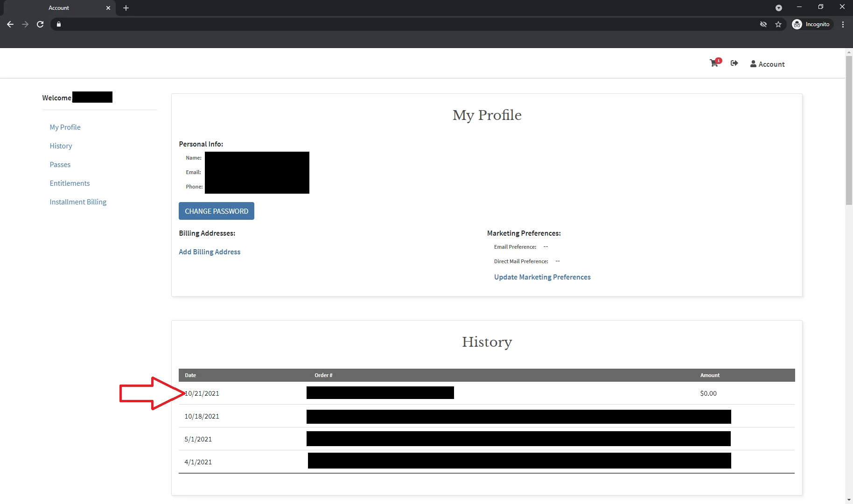
Task: Click the Date column header
Action: coord(190,375)
